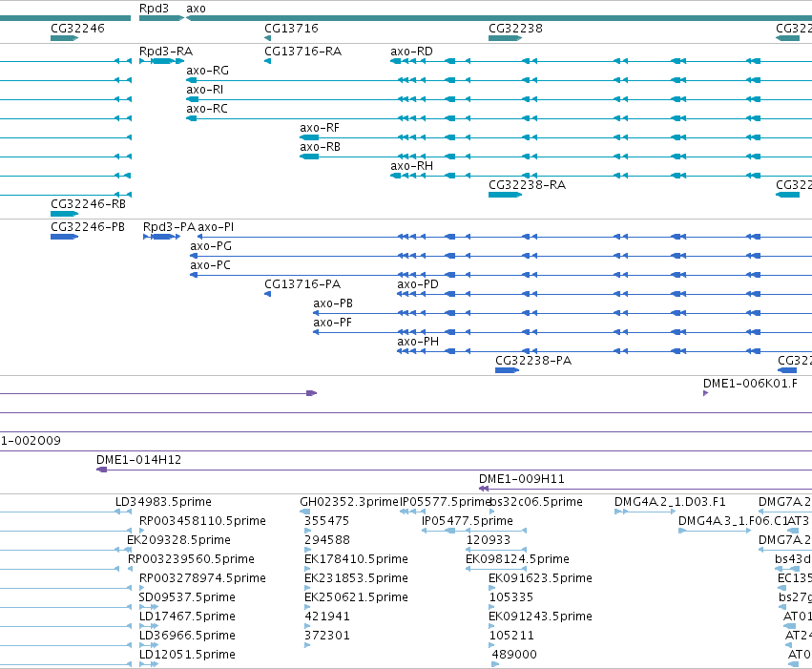The image size is (812, 669).
Task: Select the axo-PB protein label
Action: pyautogui.click(x=333, y=303)
